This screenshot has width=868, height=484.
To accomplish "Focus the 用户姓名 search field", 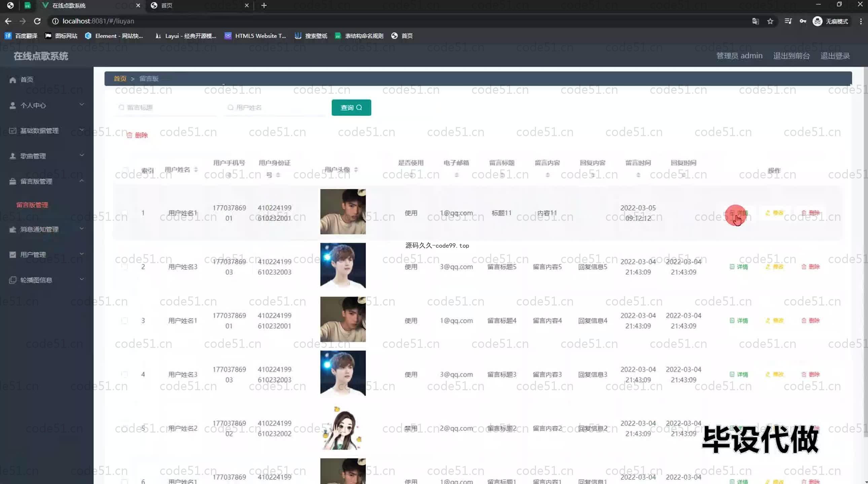I will 274,107.
